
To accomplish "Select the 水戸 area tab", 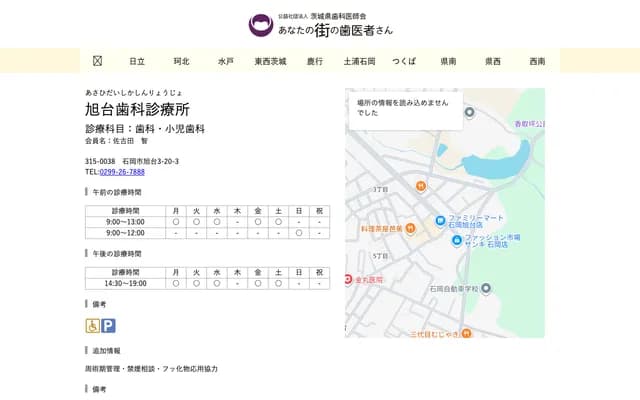I will (x=225, y=61).
